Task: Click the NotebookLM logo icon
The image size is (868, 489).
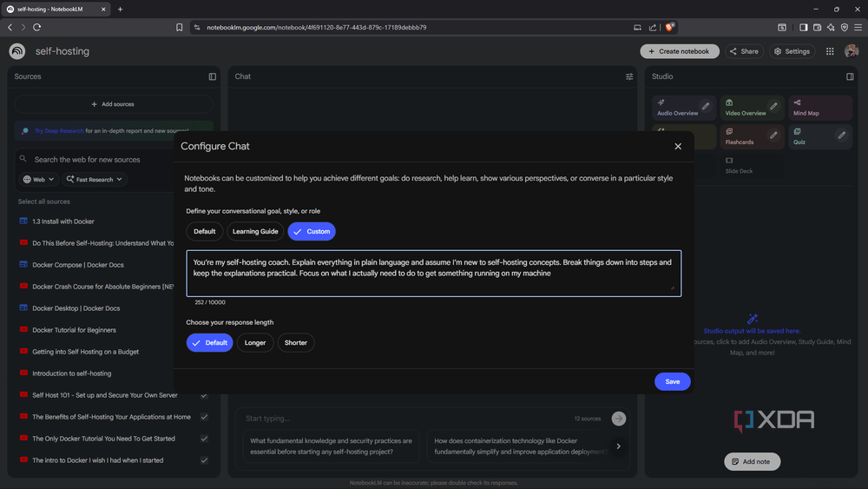Action: click(x=17, y=51)
